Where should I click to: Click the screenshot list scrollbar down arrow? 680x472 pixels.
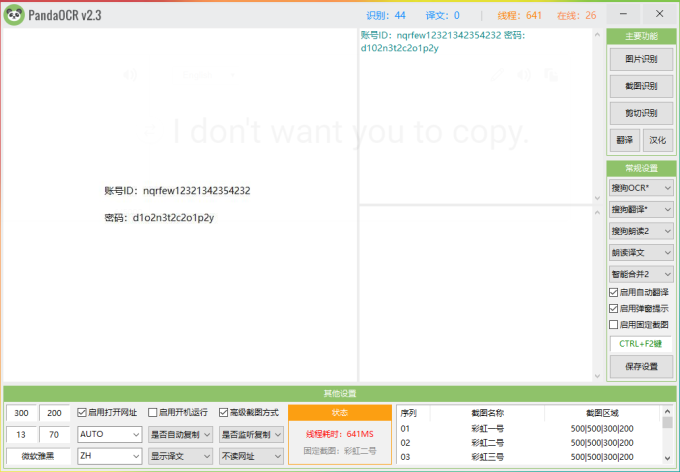tap(667, 458)
